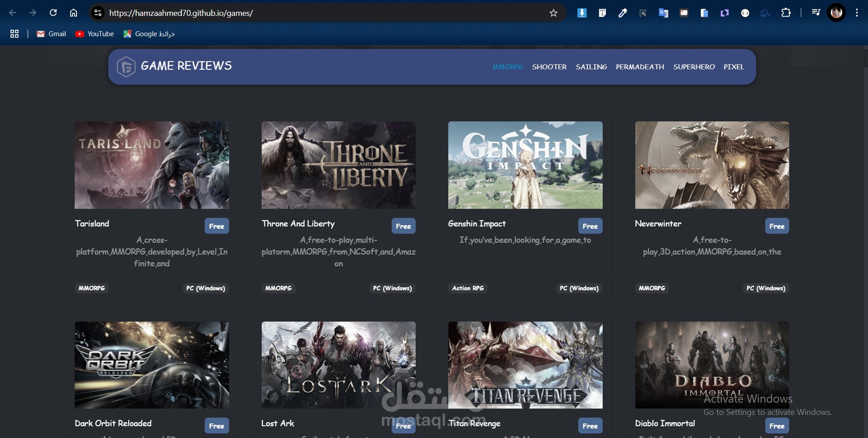Click the GAME REVIEWS site title
The image size is (868, 438).
[x=186, y=66]
